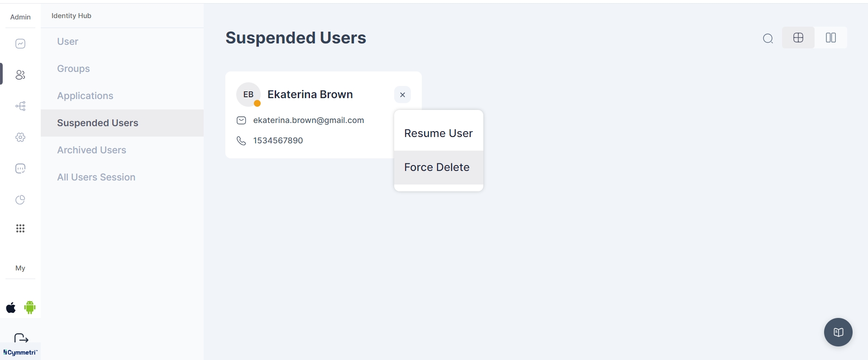Close Ekaterina Brown's action menu

(402, 95)
